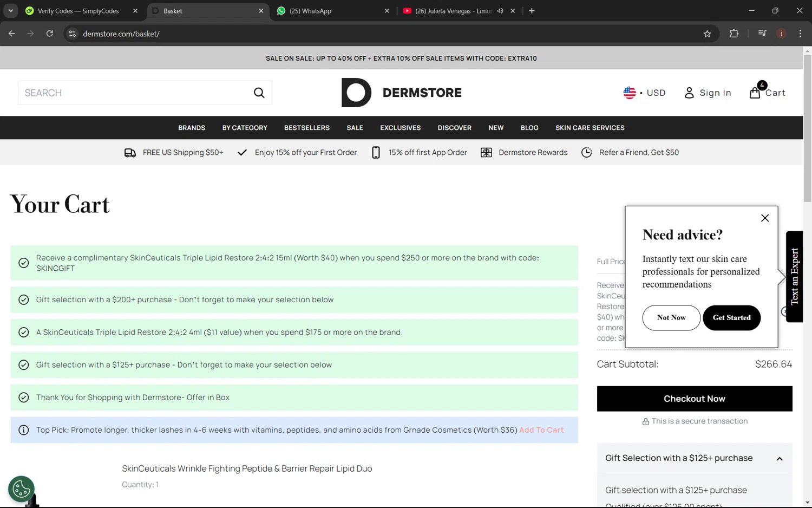The image size is (812, 508).
Task: Go back in browser history
Action: coord(12,34)
